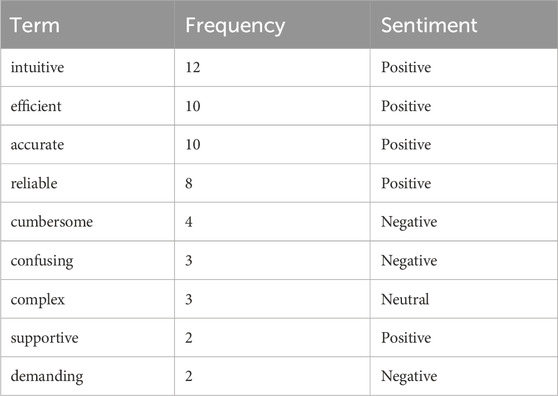Click Negative sentiment for demanding

coord(409,376)
